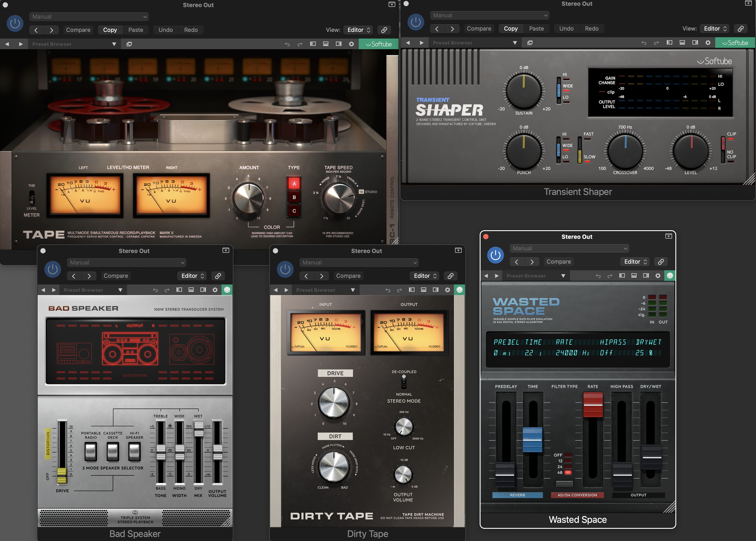Click left panel layout icon in Bad Speaker toolbar

point(179,290)
